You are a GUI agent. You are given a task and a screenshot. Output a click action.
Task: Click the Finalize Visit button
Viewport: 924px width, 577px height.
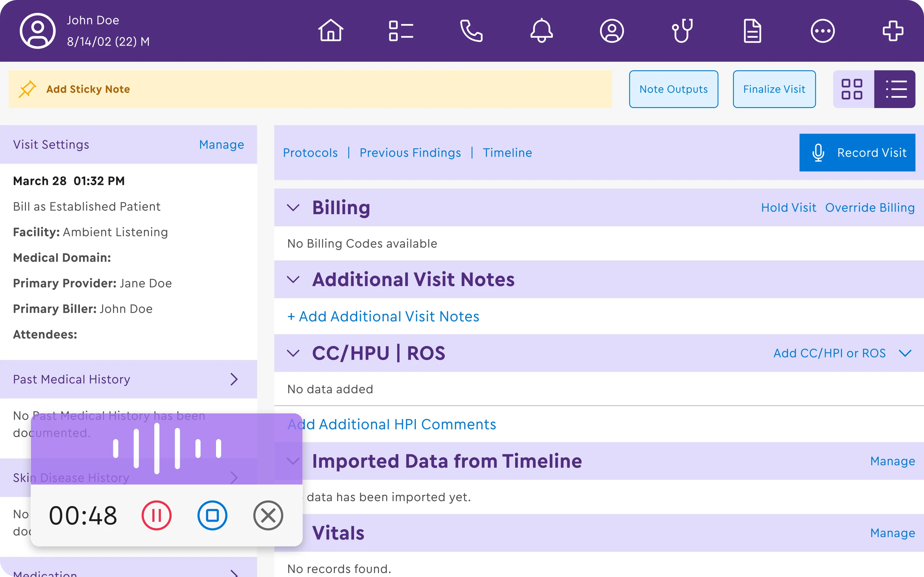coord(774,89)
